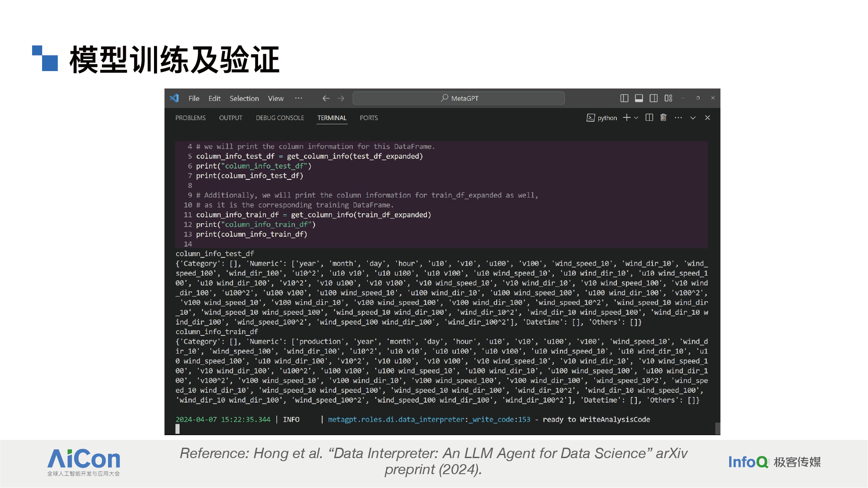This screenshot has width=868, height=488.
Task: Open the menu bar overflow ellipsis
Action: point(298,98)
